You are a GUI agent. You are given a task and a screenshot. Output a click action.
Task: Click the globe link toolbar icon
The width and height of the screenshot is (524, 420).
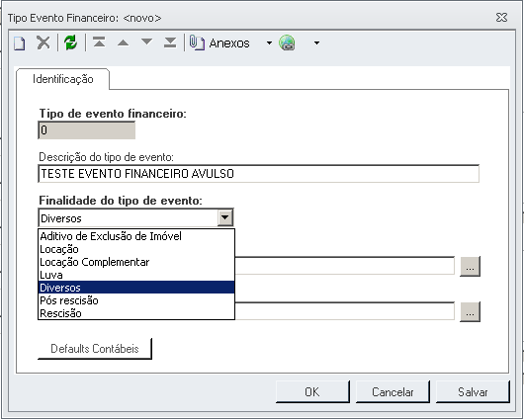287,43
